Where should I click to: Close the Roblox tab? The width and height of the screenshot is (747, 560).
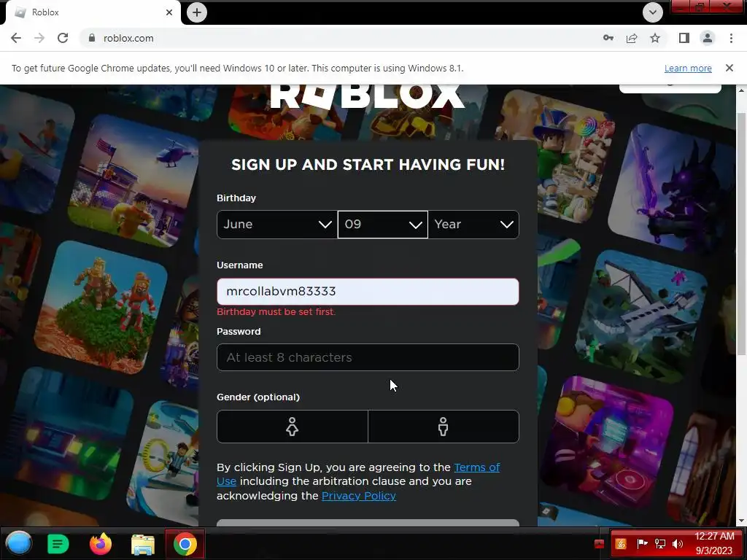pos(169,12)
